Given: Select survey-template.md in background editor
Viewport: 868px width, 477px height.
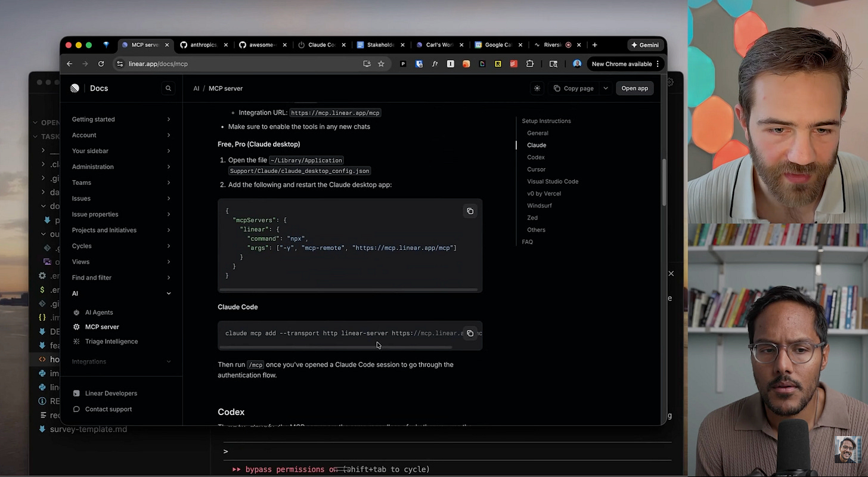Looking at the screenshot, I should tap(88, 429).
